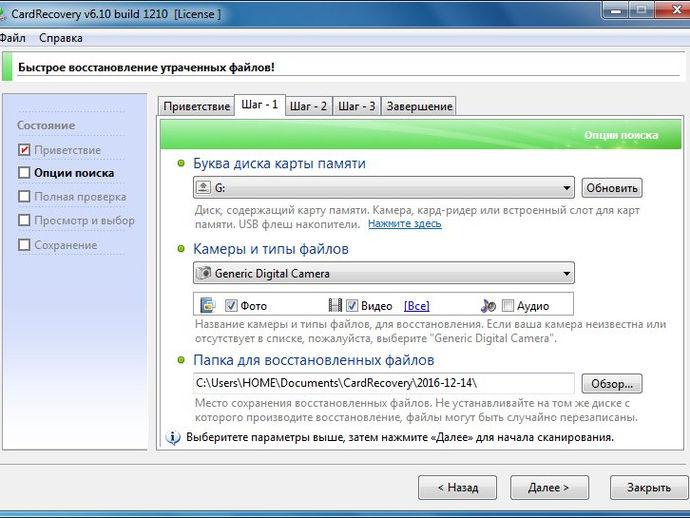690x518 pixels.
Task: Click the Закрыть button
Action: tap(649, 487)
